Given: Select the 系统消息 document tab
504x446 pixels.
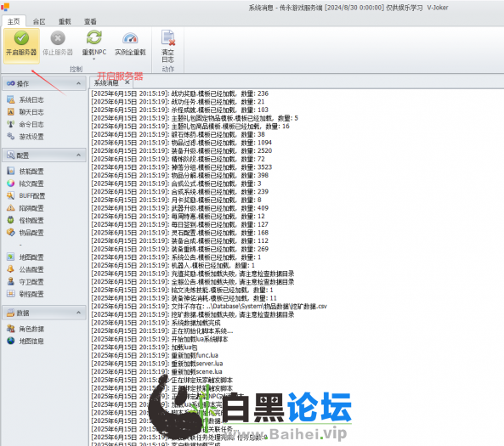Looking at the screenshot, I should click(x=106, y=83).
